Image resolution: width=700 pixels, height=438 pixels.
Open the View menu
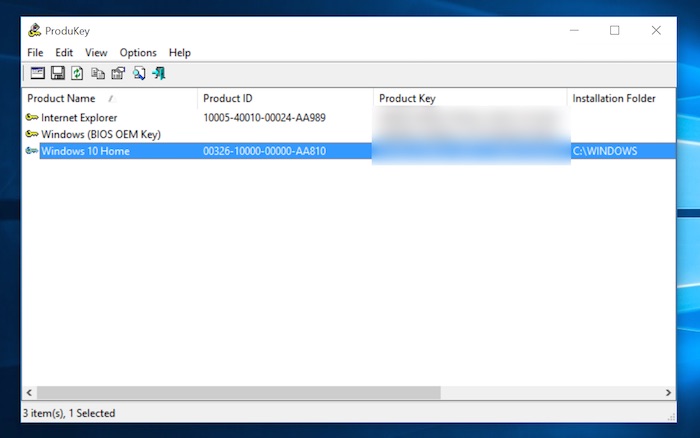pyautogui.click(x=96, y=53)
